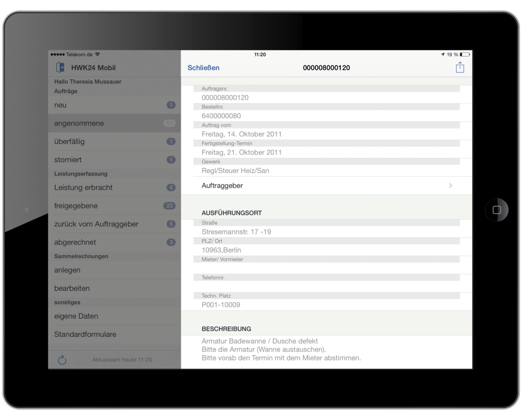Tap the 'HWK24 Mobil' title
The image size is (522, 420).
tap(93, 68)
